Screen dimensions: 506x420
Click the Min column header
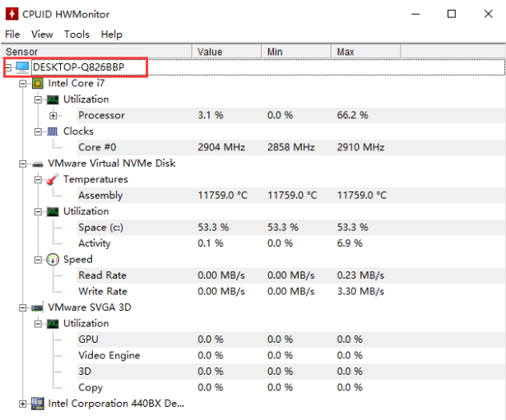click(x=296, y=52)
